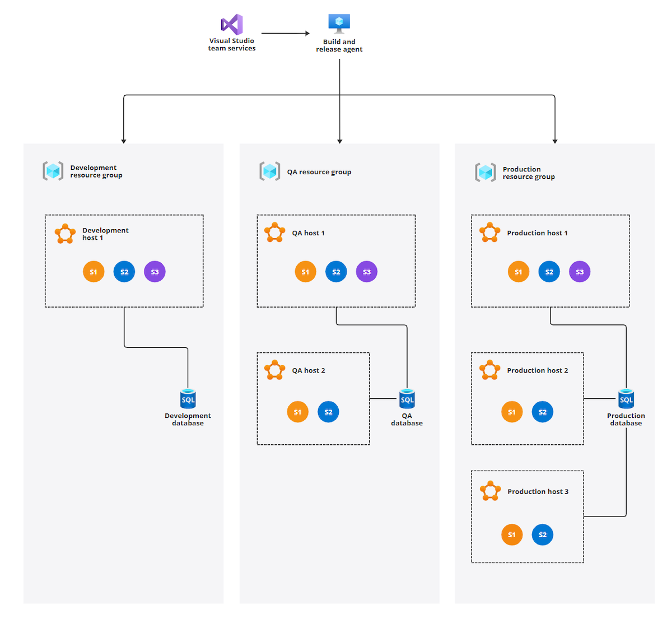Select the blue S2 circle in Production host 2

(543, 412)
